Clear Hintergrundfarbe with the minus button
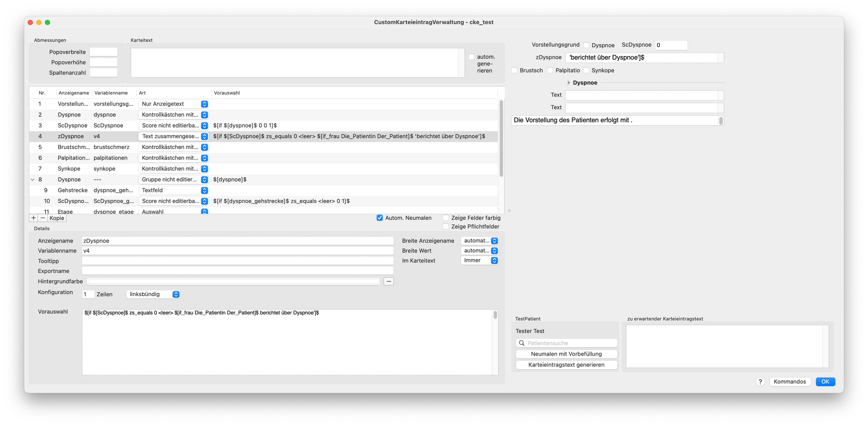The height and width of the screenshot is (425, 868). click(x=388, y=281)
